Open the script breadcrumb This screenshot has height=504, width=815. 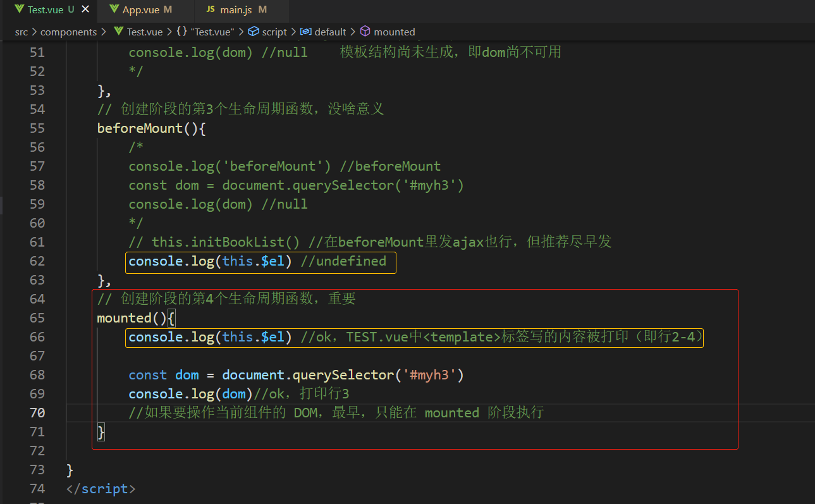(274, 32)
